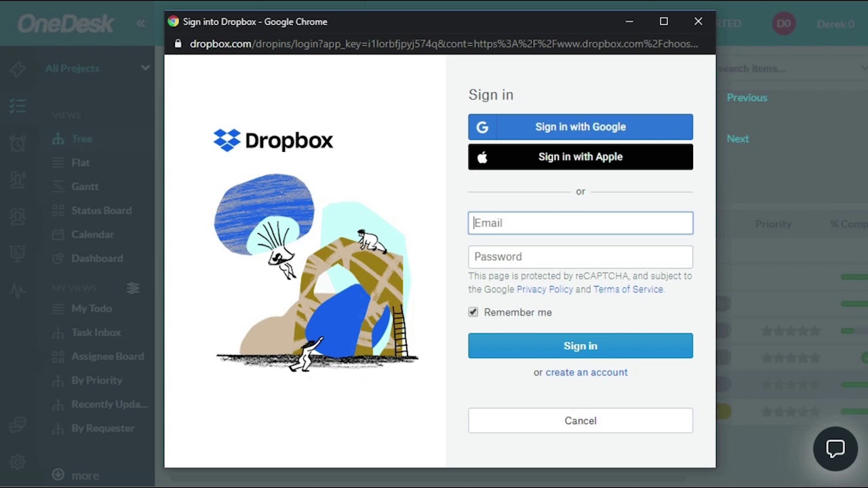This screenshot has width=868, height=488.
Task: Click the dropbox.com URL in the address bar
Action: click(x=443, y=44)
